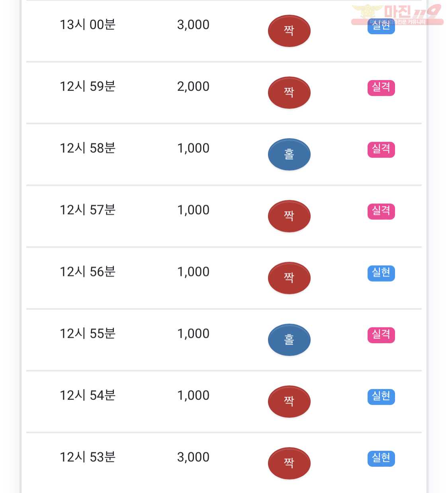Click the blue 실현 badge at 12시 56분
This screenshot has width=448, height=493.
click(x=381, y=273)
